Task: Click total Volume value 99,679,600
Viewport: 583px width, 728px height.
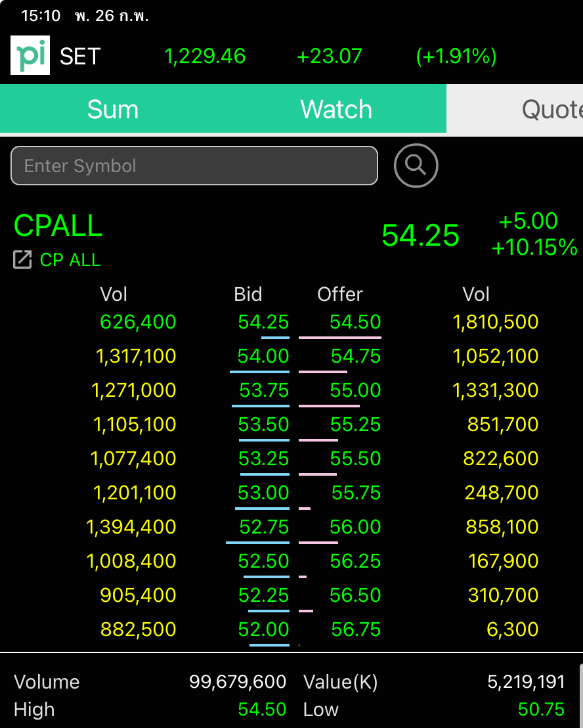Action: (238, 682)
